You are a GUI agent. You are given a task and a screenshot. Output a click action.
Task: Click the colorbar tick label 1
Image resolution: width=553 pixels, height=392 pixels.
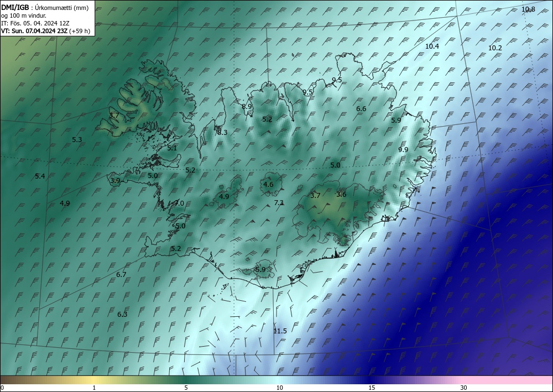(94, 388)
